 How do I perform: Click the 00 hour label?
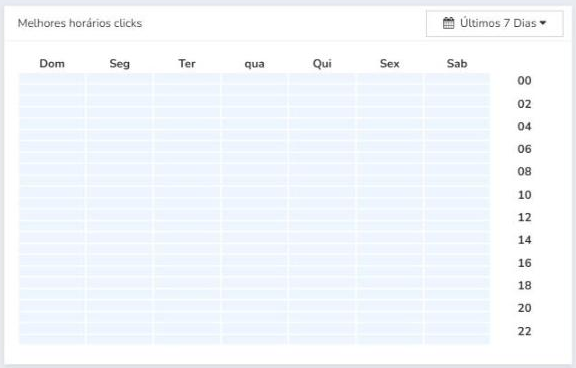point(524,81)
